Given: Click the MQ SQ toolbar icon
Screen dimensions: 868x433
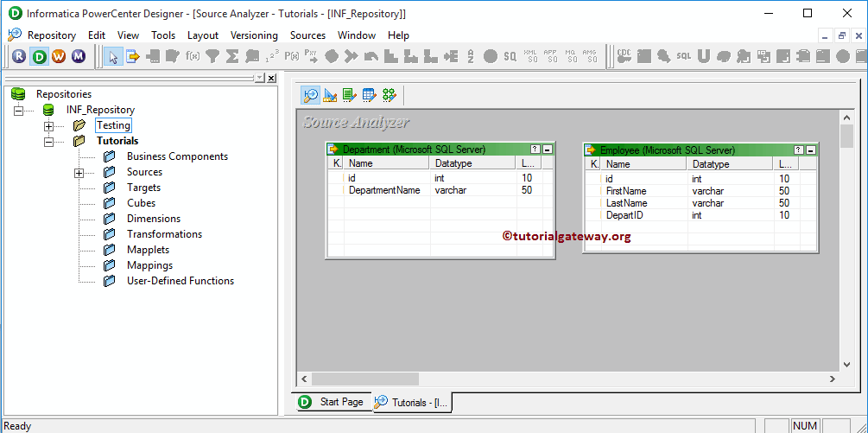Looking at the screenshot, I should click(x=571, y=56).
